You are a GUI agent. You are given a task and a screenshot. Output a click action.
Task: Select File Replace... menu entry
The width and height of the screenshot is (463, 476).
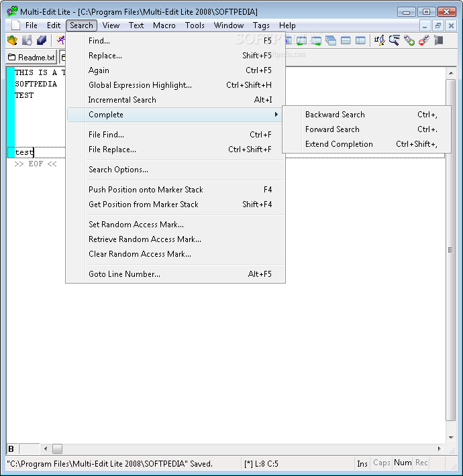point(176,150)
